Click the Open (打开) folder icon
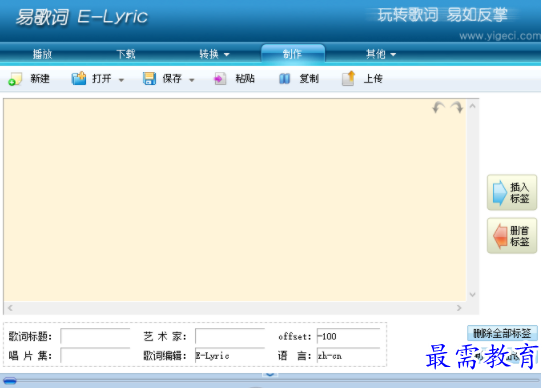The height and width of the screenshot is (388, 547). 79,78
